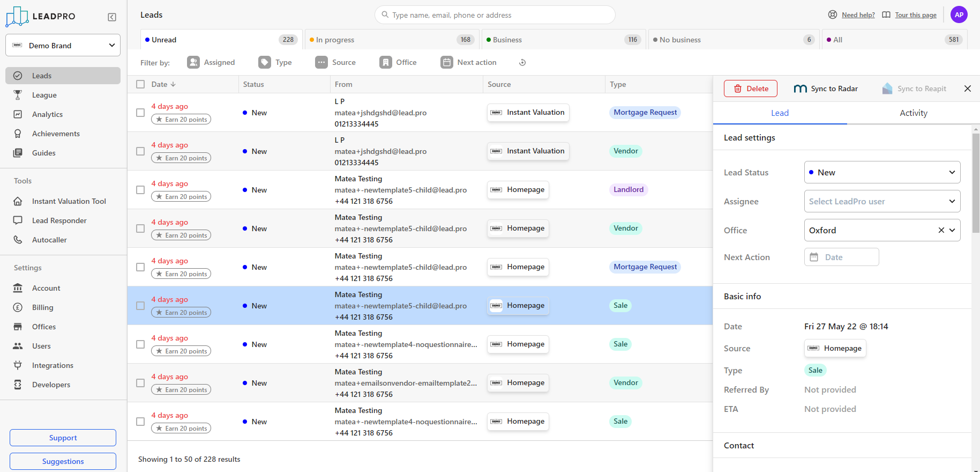Open the Assignee LeadPro user dropdown
The height and width of the screenshot is (472, 980).
(x=882, y=202)
